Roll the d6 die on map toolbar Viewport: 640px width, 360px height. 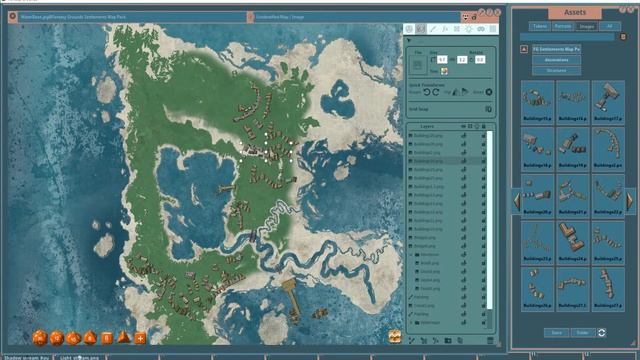[107, 338]
